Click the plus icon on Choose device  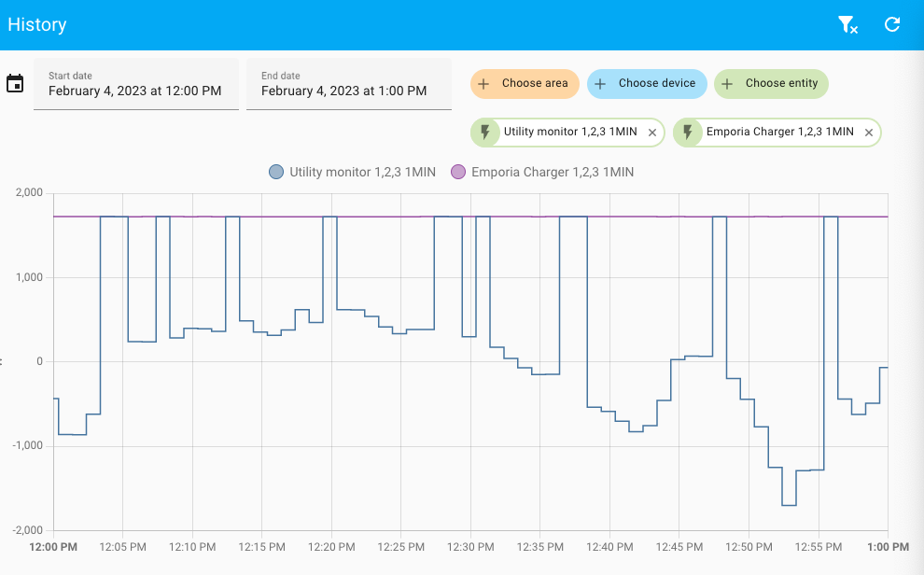point(602,83)
